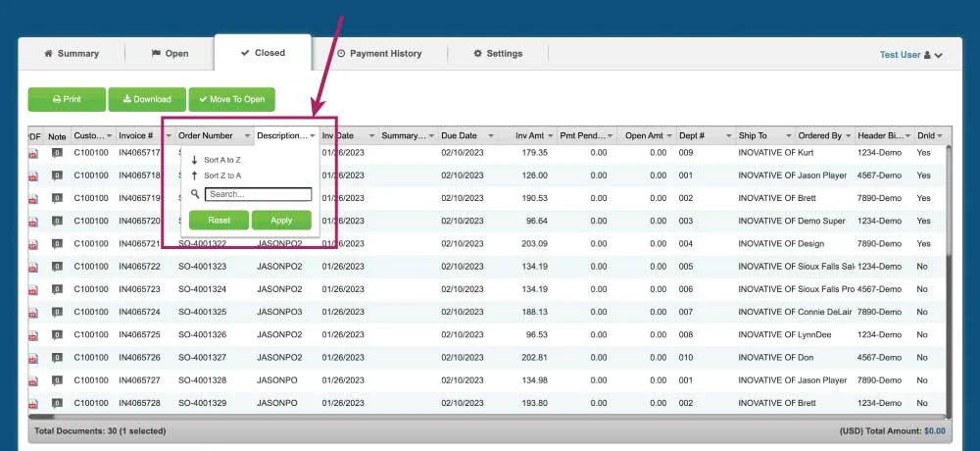
Task: Open the Inv Amt column filter arrow
Action: pos(550,135)
